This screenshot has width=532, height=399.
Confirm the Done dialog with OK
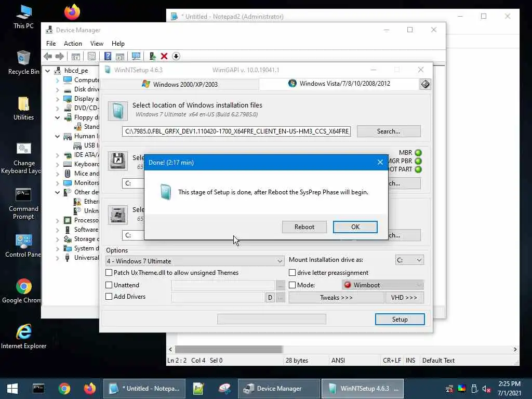(355, 227)
